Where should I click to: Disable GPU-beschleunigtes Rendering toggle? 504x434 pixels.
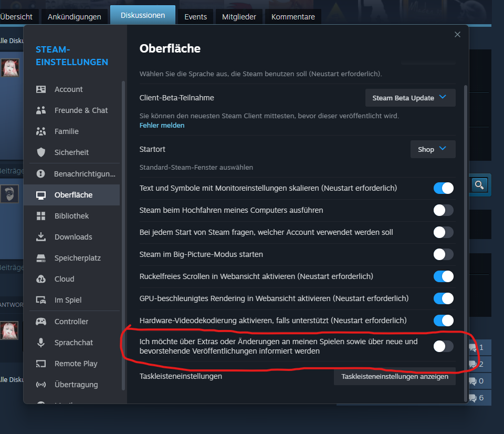tap(444, 298)
